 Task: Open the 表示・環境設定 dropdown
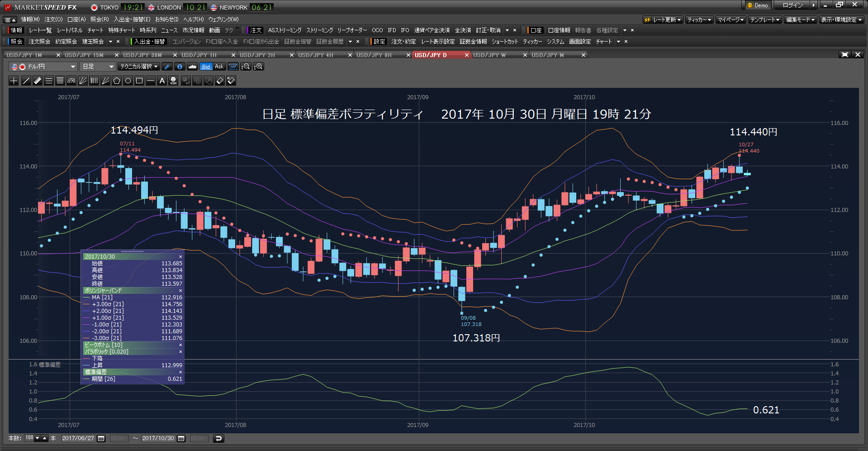(841, 20)
